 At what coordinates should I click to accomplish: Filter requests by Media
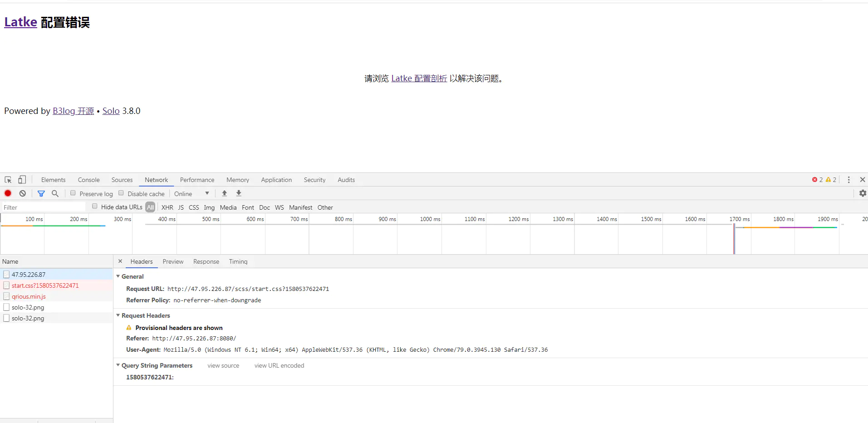click(228, 207)
